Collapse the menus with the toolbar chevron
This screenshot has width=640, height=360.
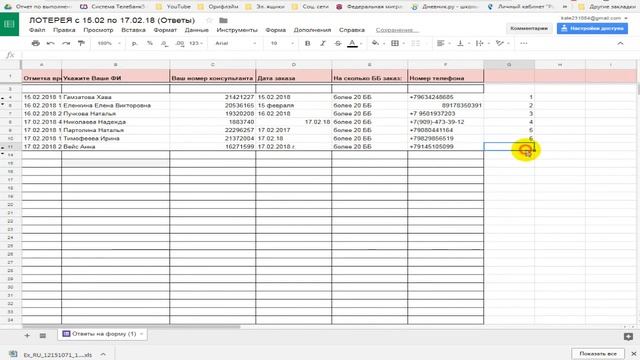[x=620, y=43]
